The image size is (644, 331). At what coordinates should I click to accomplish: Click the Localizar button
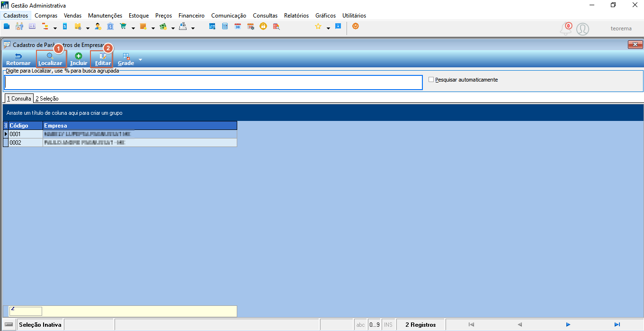coord(50,59)
